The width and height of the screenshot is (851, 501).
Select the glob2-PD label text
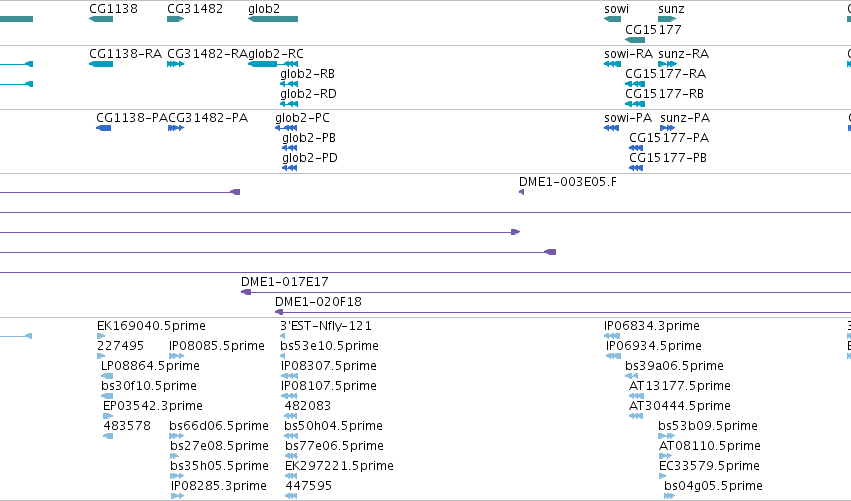coord(310,158)
